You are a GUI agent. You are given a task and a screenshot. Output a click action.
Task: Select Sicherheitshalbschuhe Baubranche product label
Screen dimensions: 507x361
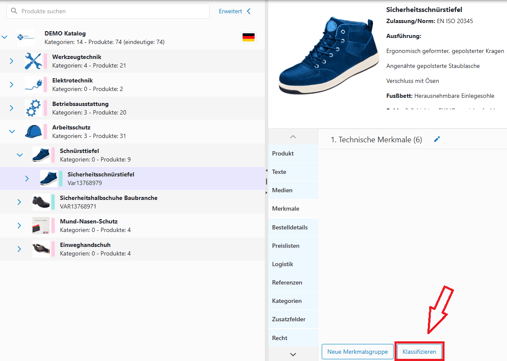coord(108,198)
